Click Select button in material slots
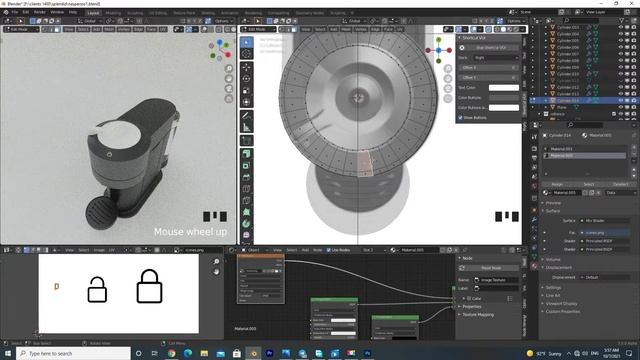 tap(589, 184)
